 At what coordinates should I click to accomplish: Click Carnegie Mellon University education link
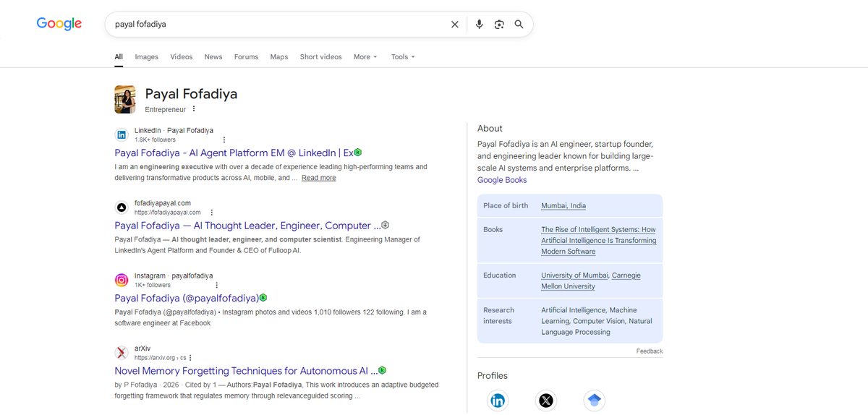[591, 281]
